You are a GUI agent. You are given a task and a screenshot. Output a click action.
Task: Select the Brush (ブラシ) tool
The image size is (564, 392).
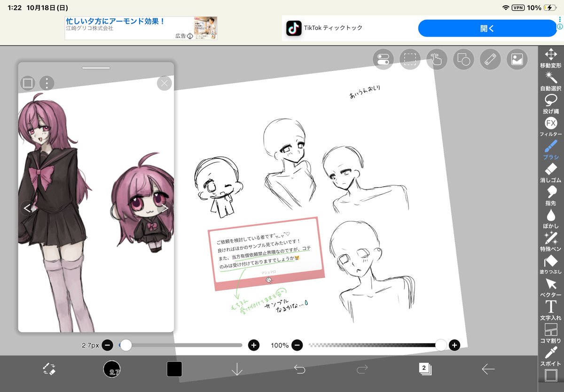tap(550, 150)
